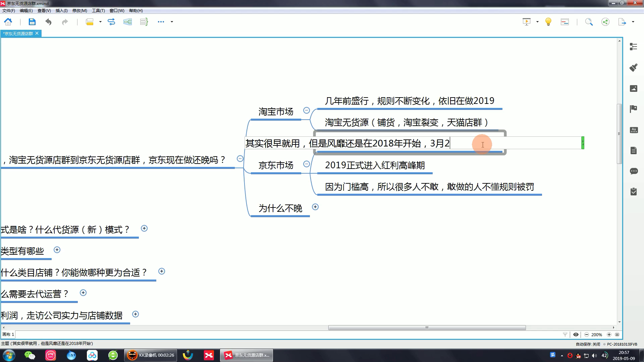
Task: Open more toolbar options ellipsis
Action: (x=161, y=22)
